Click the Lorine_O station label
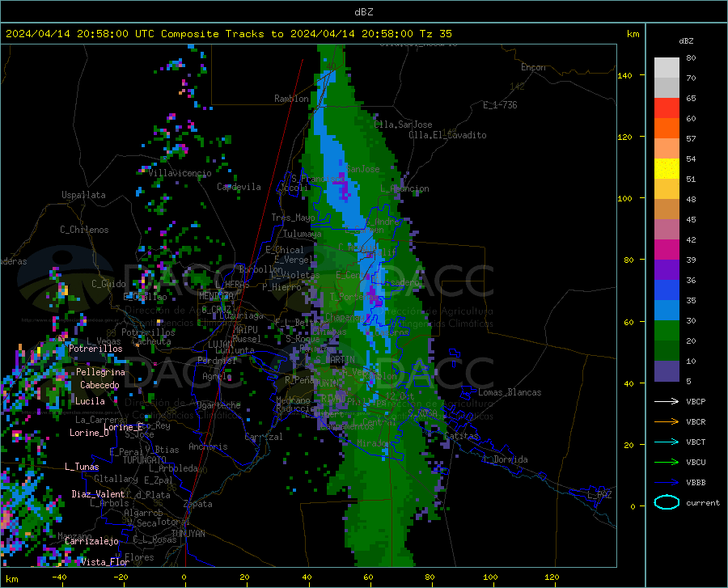This screenshot has height=588, width=728. (89, 433)
